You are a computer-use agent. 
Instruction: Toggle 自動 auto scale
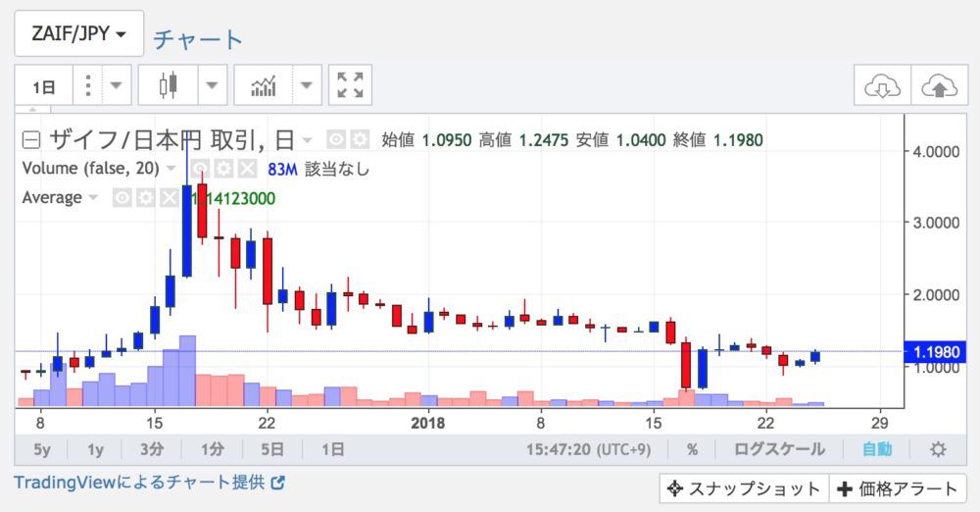pyautogui.click(x=877, y=449)
